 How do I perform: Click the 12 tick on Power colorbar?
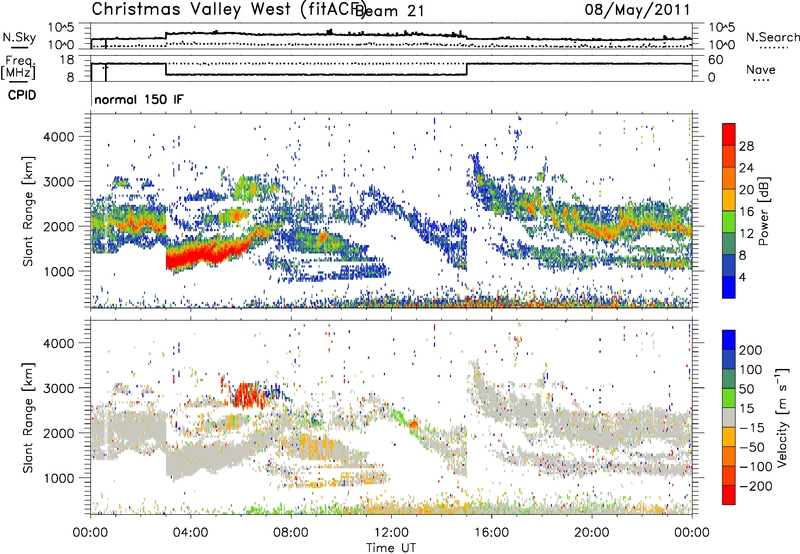tap(746, 234)
